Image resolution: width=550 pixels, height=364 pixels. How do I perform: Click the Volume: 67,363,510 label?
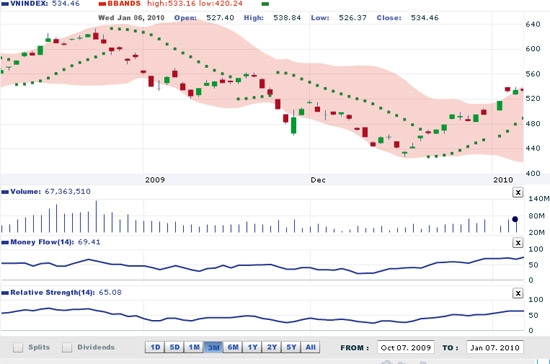(50, 191)
